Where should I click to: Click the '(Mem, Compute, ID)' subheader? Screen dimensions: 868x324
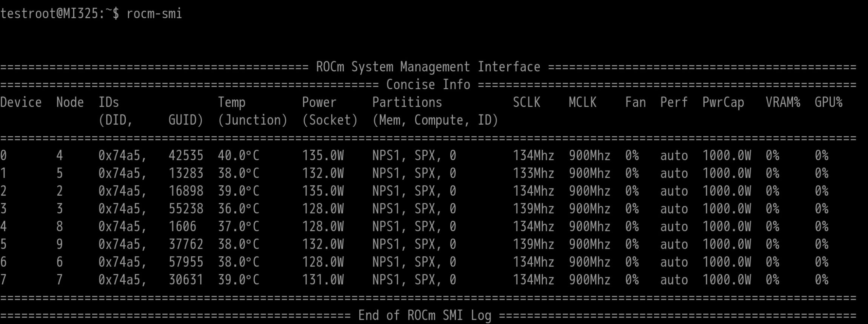(x=435, y=120)
